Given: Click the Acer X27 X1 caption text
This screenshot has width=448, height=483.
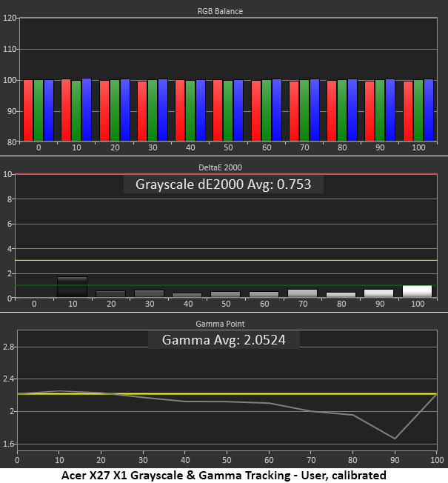Looking at the screenshot, I should click(x=224, y=476).
